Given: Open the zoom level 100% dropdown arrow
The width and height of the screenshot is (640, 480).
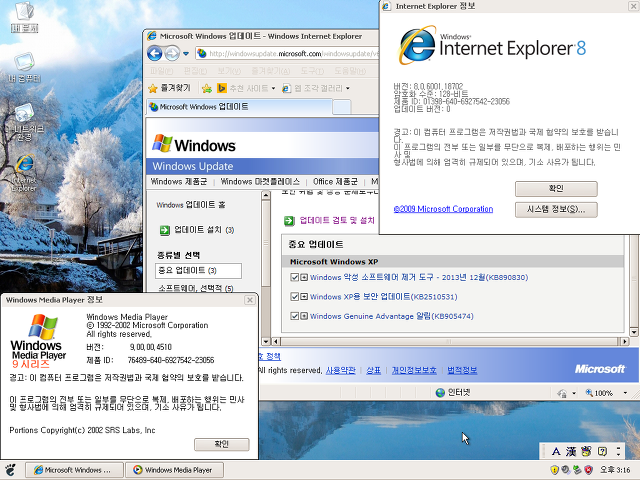Looking at the screenshot, I should tap(625, 393).
